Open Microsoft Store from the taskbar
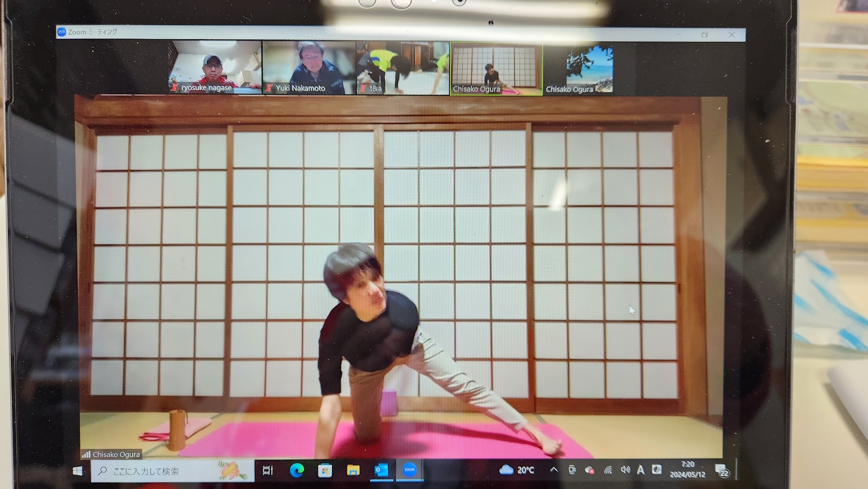Viewport: 868px width, 489px height. coord(325,470)
